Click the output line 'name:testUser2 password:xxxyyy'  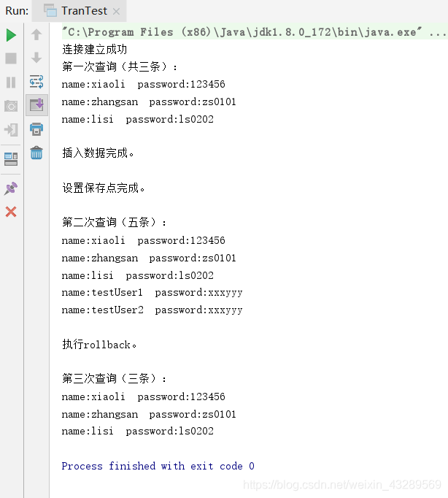(152, 310)
